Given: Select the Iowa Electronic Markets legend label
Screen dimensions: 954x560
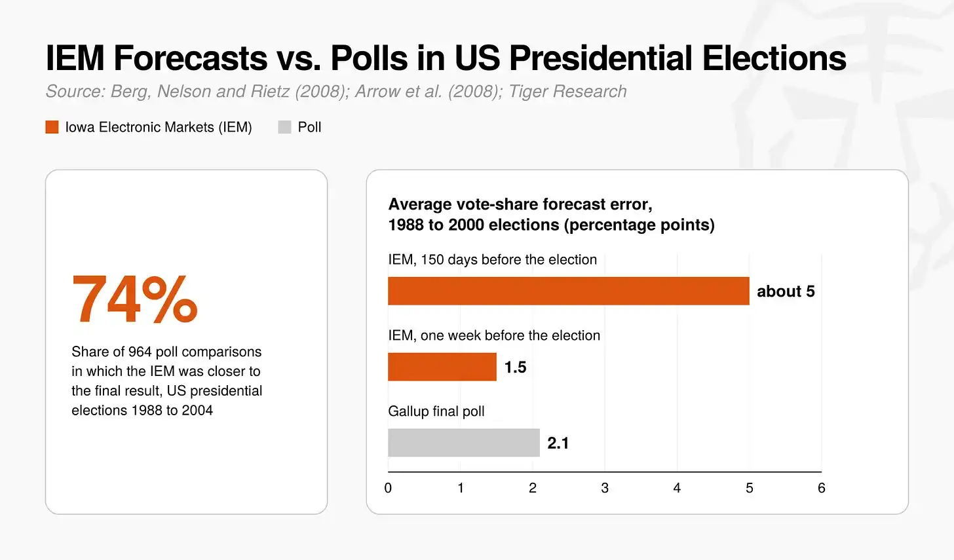Looking at the screenshot, I should tap(159, 127).
